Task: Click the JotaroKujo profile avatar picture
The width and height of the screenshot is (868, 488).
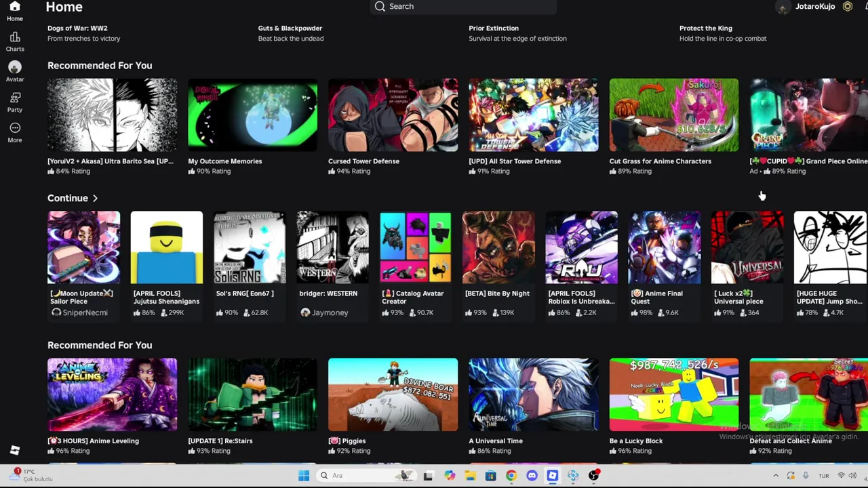Action: coord(783,7)
